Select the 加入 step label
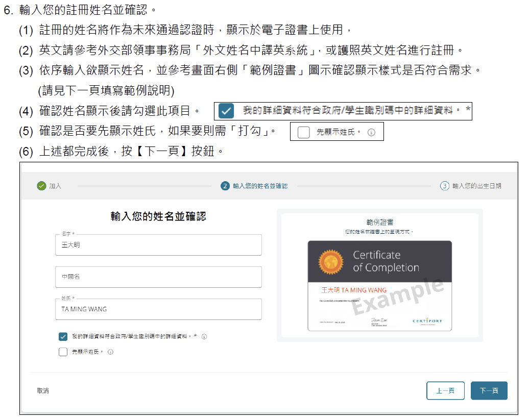 tap(55, 186)
